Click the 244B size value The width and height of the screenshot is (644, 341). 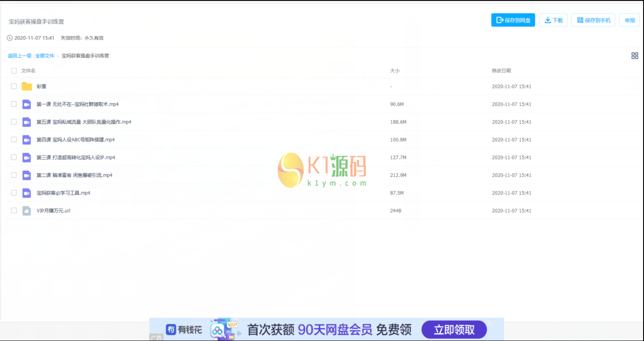pos(395,211)
